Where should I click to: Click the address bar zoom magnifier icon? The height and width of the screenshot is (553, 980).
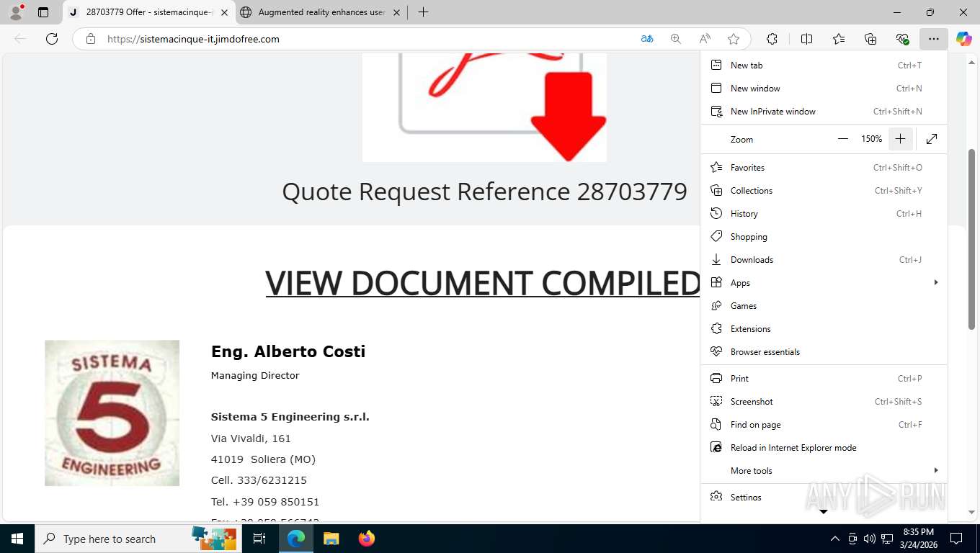676,39
